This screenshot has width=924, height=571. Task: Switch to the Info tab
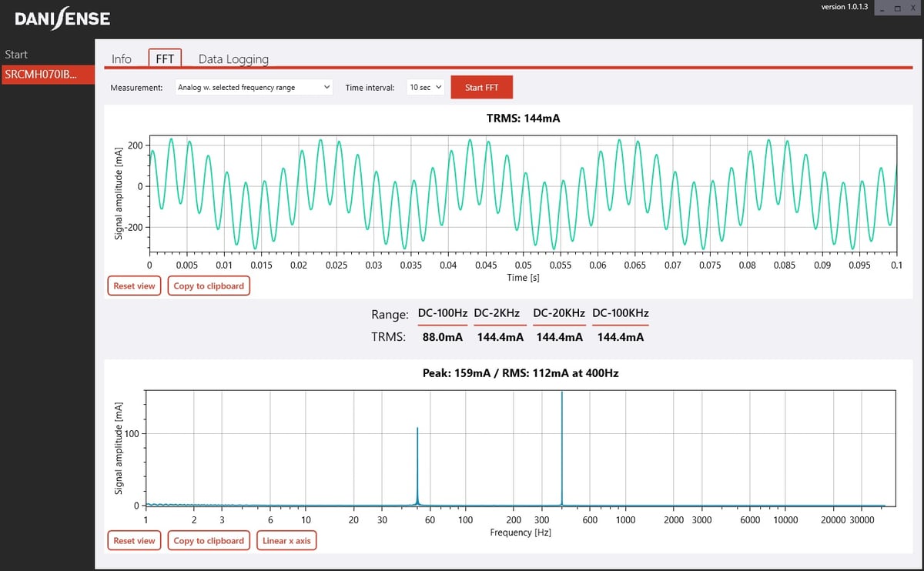click(121, 58)
